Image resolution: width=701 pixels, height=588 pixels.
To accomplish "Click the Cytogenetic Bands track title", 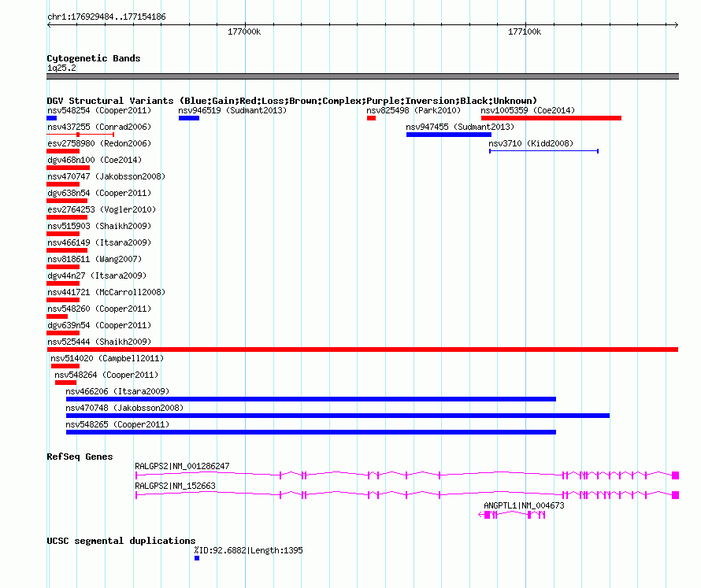I will (x=94, y=58).
